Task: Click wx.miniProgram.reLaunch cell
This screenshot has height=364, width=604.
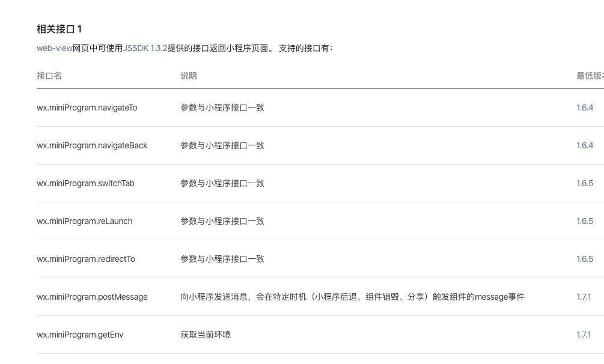Action: [x=85, y=221]
